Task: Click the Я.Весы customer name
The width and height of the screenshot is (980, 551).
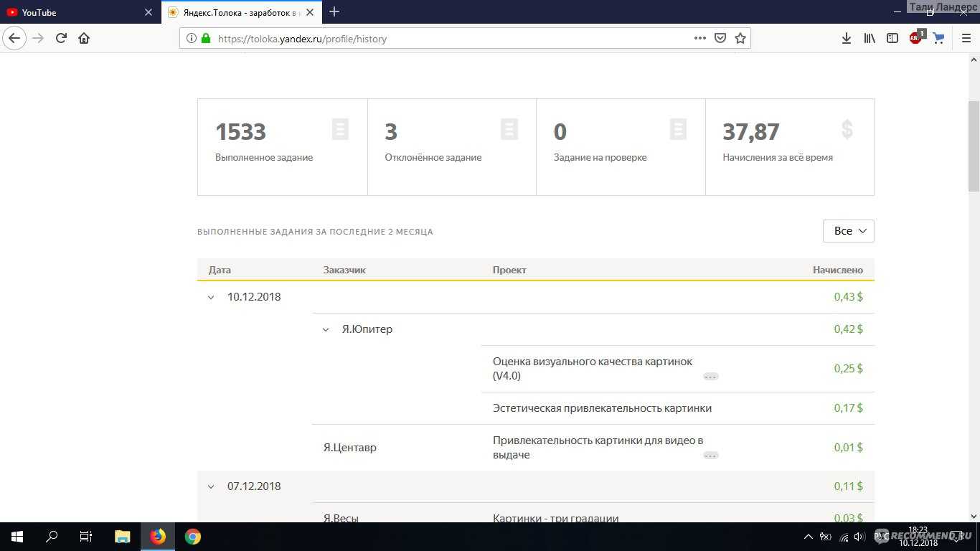Action: pos(341,517)
